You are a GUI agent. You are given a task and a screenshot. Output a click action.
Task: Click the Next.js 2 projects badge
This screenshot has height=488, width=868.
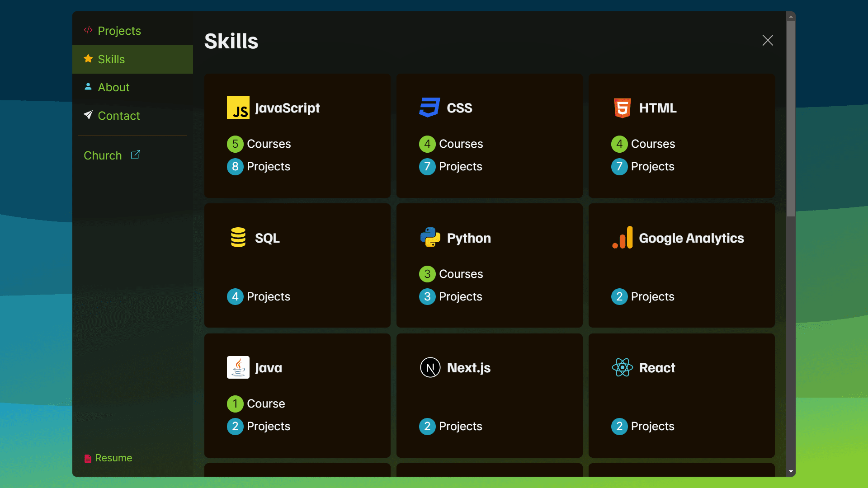tap(427, 427)
